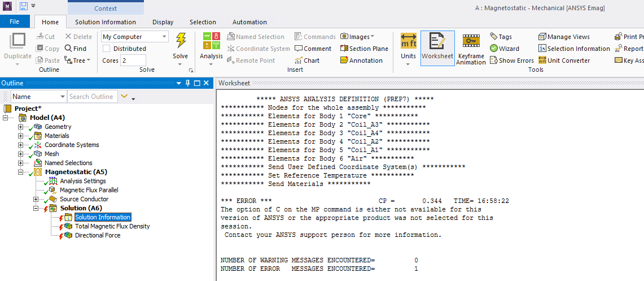Open the Tree dropdown in Outline group
This screenshot has height=281, width=644.
[77, 60]
